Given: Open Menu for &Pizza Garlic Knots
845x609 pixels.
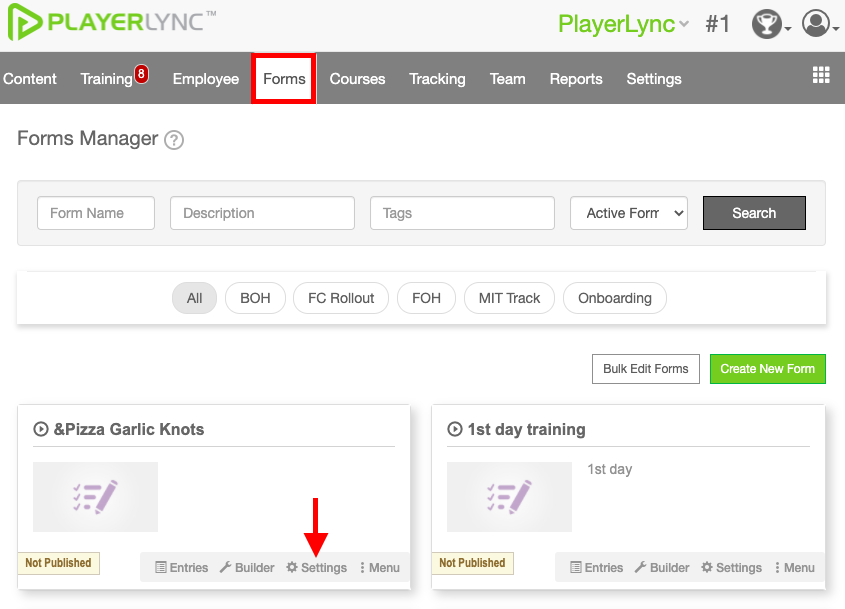Looking at the screenshot, I should tap(380, 568).
